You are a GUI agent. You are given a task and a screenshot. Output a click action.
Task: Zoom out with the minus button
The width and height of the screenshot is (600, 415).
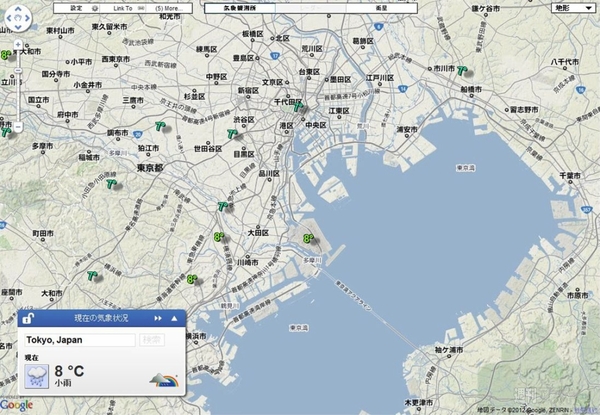[18, 127]
